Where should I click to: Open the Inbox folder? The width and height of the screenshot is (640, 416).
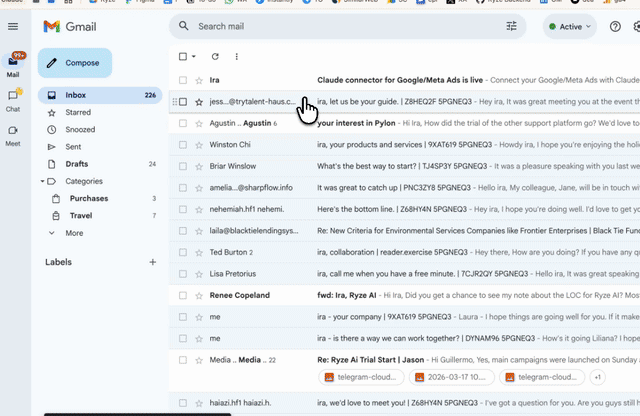click(x=100, y=95)
